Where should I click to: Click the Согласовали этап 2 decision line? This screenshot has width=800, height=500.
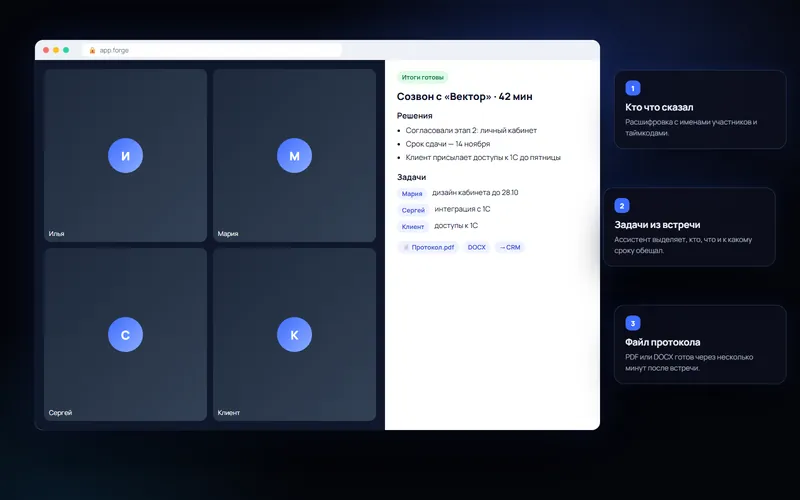[x=471, y=131]
